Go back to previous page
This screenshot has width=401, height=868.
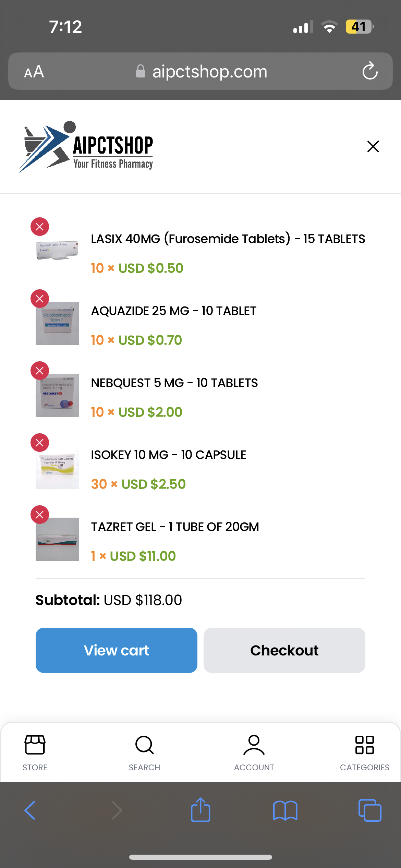(x=30, y=810)
